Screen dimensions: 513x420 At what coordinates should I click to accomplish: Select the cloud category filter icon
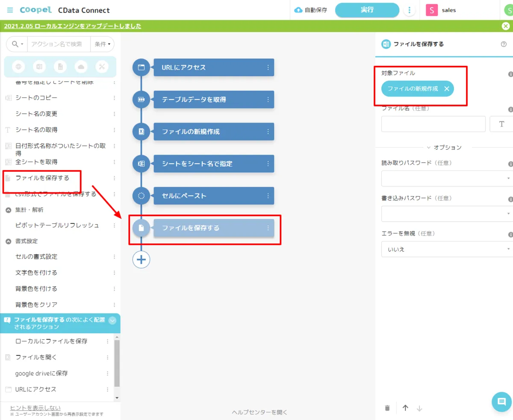81,67
